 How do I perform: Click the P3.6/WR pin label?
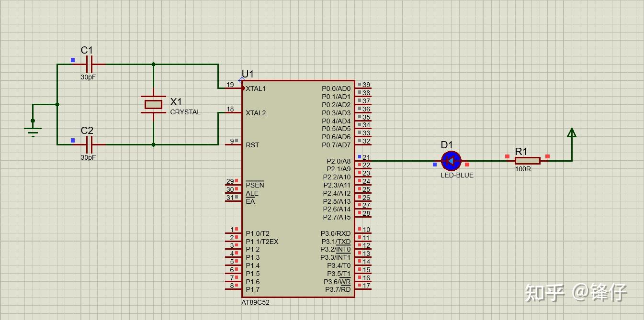pyautogui.click(x=337, y=282)
